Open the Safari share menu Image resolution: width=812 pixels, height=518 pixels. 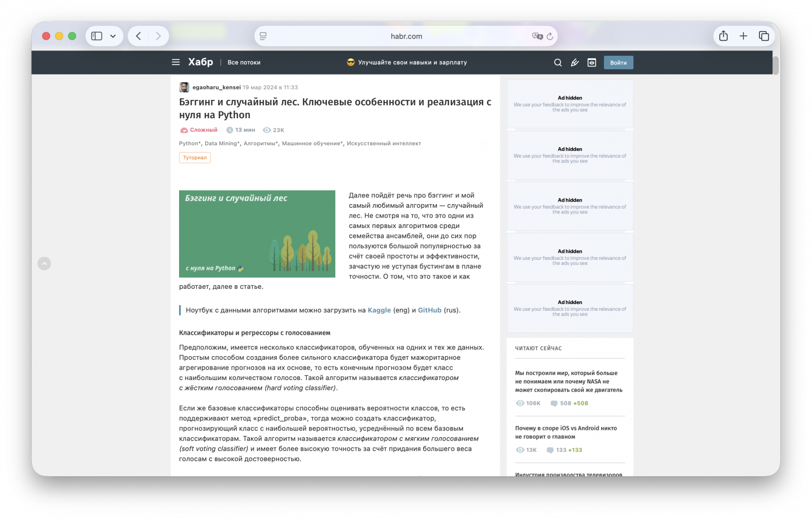coord(723,36)
